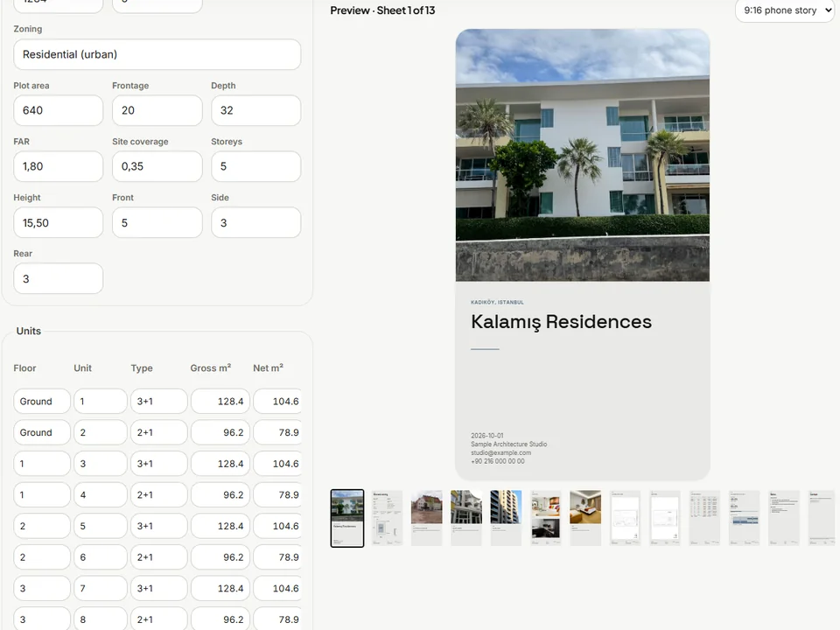Open the white balcony facade sheet thumbnail
The height and width of the screenshot is (630, 840).
pyautogui.click(x=466, y=518)
